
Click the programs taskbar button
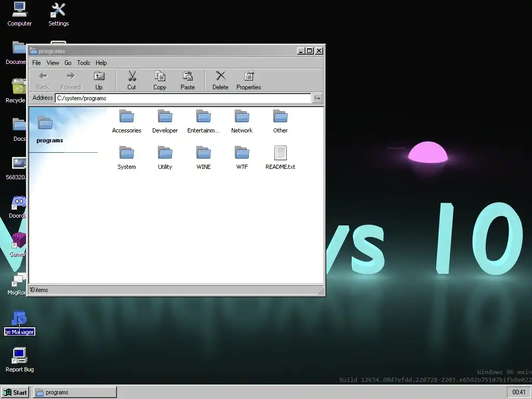click(x=75, y=393)
